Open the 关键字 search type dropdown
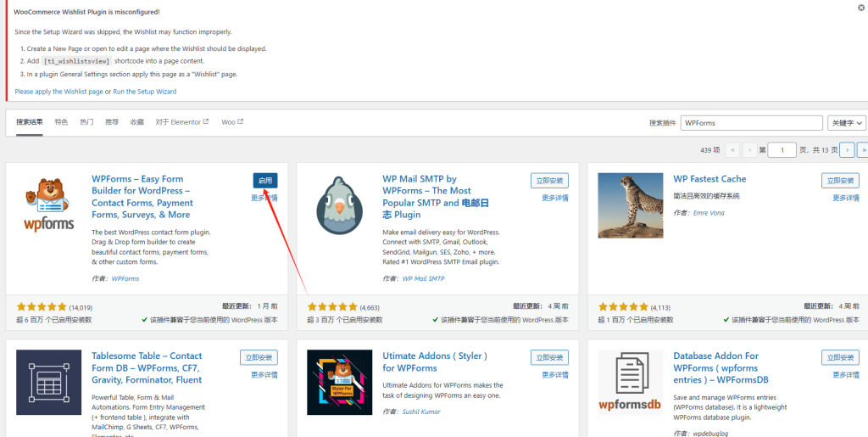Image resolution: width=868 pixels, height=437 pixels. tap(847, 123)
